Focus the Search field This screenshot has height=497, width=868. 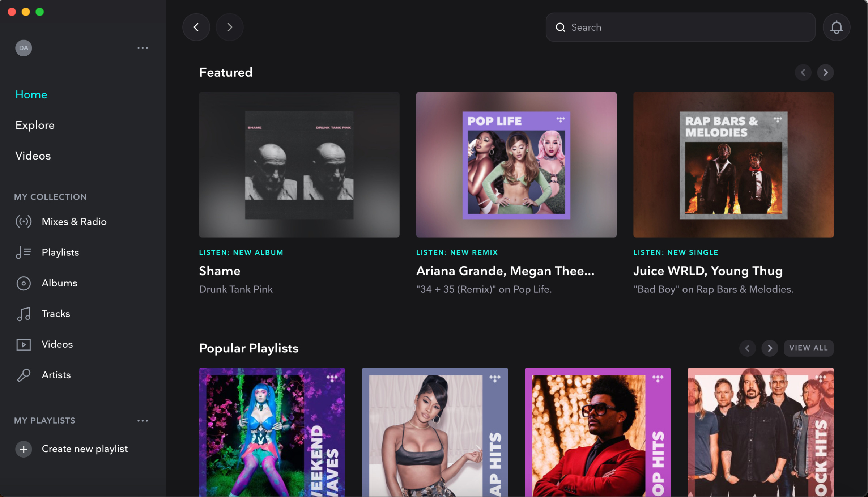pyautogui.click(x=680, y=27)
